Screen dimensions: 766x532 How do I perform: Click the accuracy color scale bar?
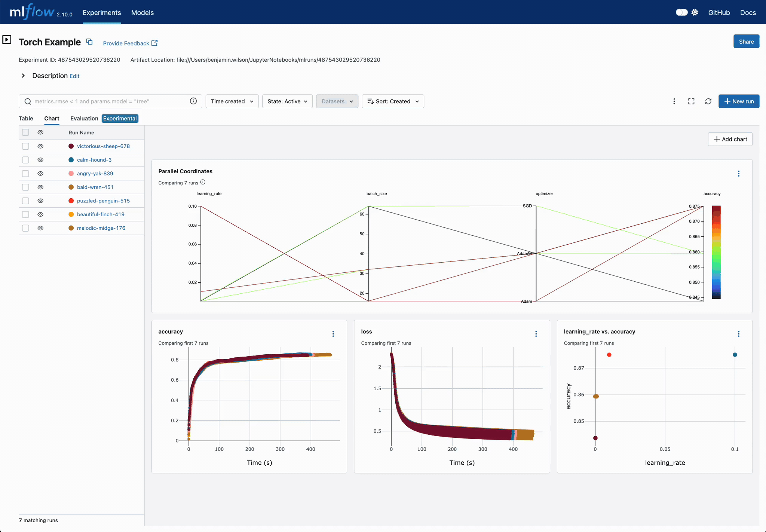pos(716,252)
